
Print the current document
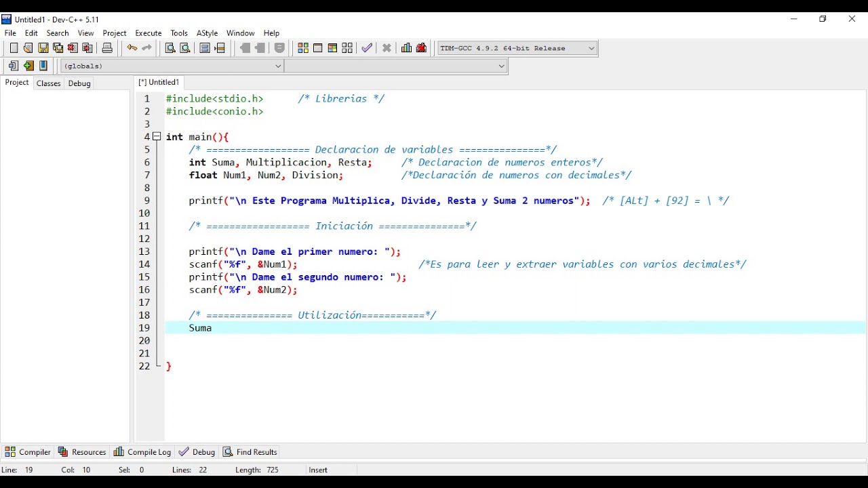tap(107, 48)
